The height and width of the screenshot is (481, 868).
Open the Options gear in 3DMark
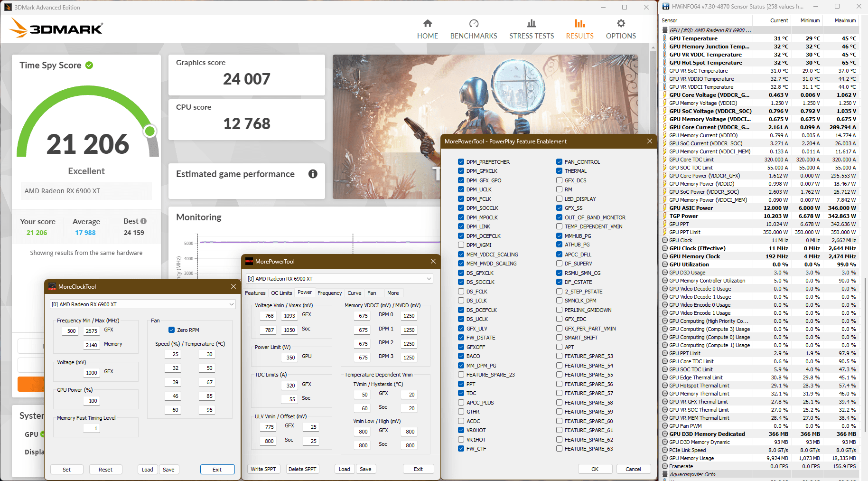pyautogui.click(x=621, y=24)
